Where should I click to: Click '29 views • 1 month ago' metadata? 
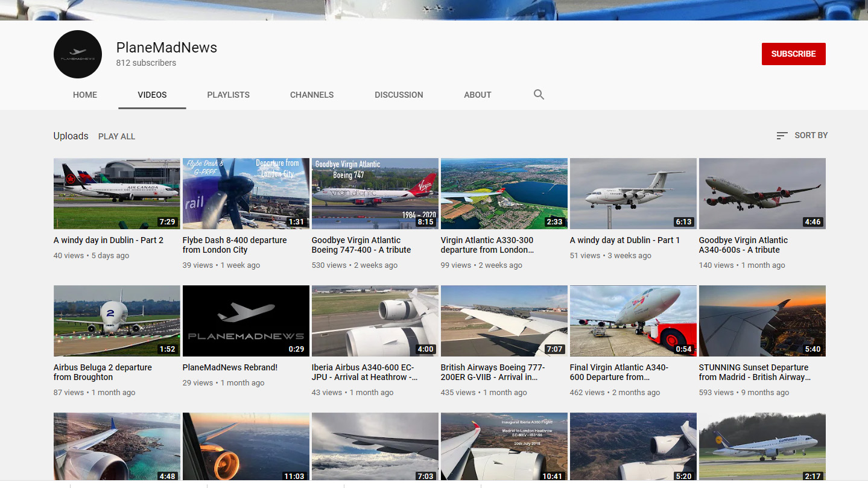tap(223, 383)
